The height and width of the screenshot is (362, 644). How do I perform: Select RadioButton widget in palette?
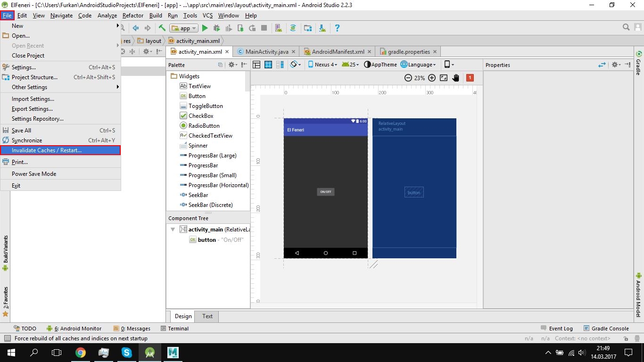(200, 126)
